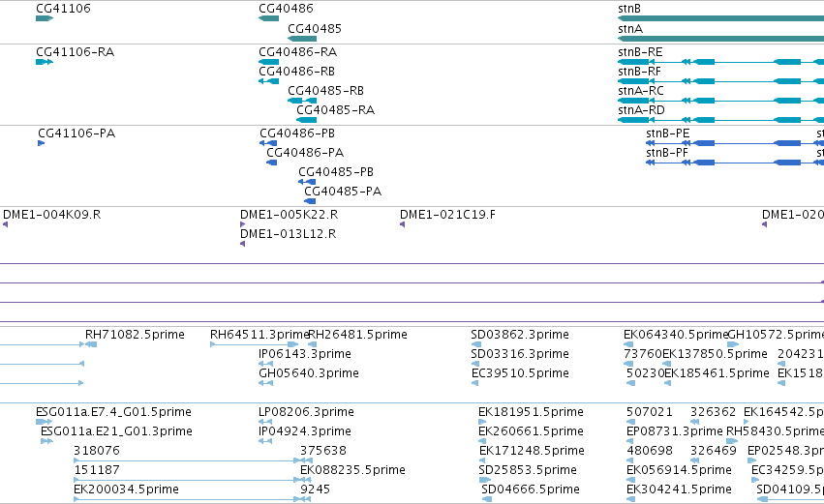
Task: Select the SD03316.3prime EST
Action: coord(475,364)
